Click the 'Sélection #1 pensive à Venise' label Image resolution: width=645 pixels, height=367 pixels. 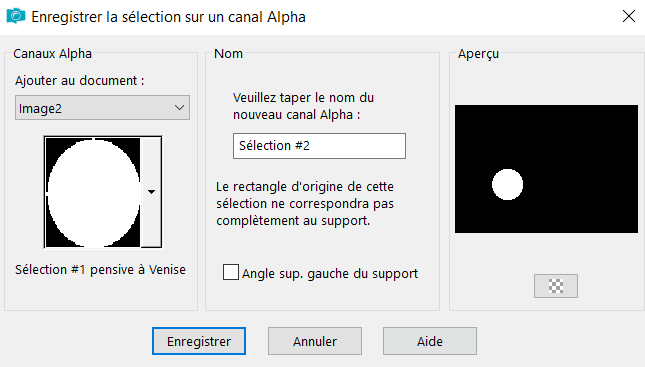click(100, 270)
